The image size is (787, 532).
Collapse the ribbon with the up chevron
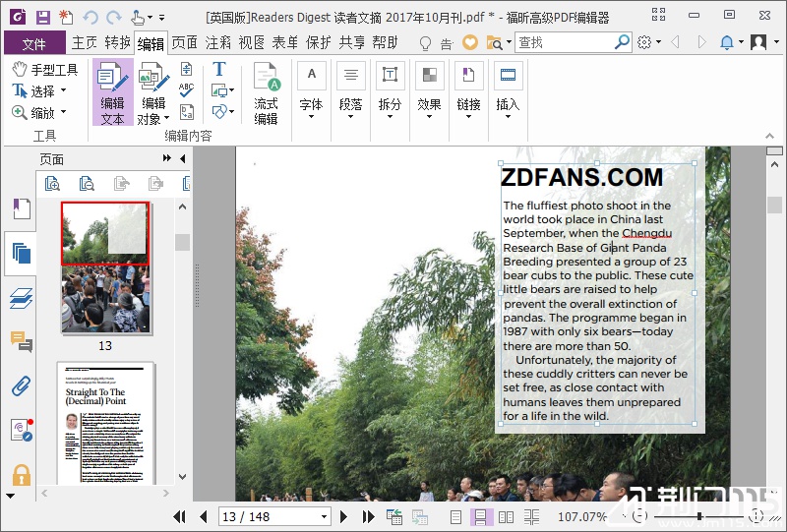tap(769, 136)
